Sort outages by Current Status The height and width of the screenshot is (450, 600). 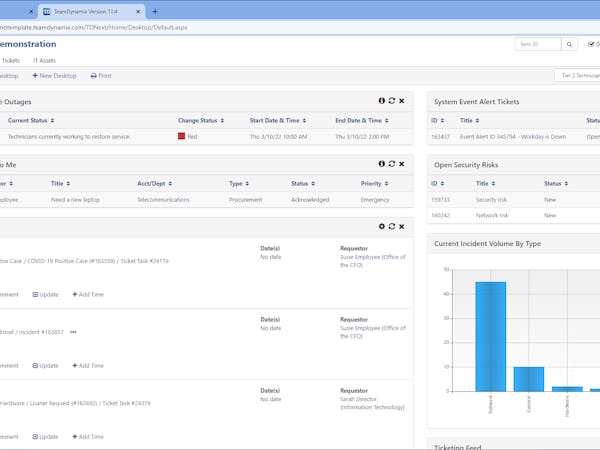[x=31, y=121]
